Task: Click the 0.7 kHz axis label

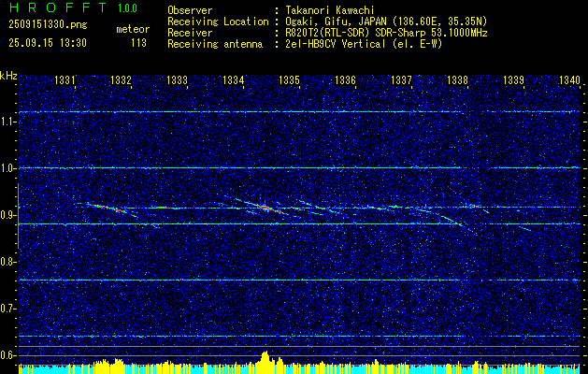Action: [x=7, y=309]
